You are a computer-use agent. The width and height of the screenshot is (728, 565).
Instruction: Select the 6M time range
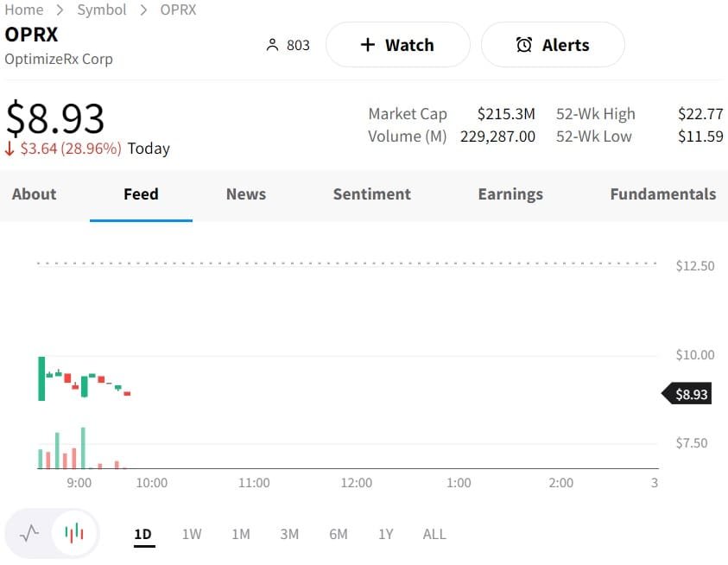(x=339, y=534)
